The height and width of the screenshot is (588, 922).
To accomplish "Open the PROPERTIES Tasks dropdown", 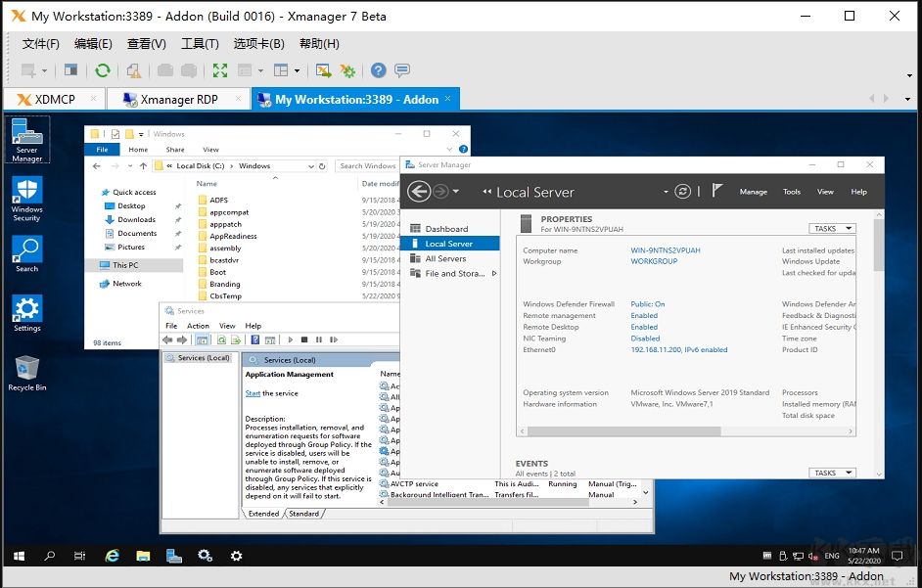I will [832, 228].
